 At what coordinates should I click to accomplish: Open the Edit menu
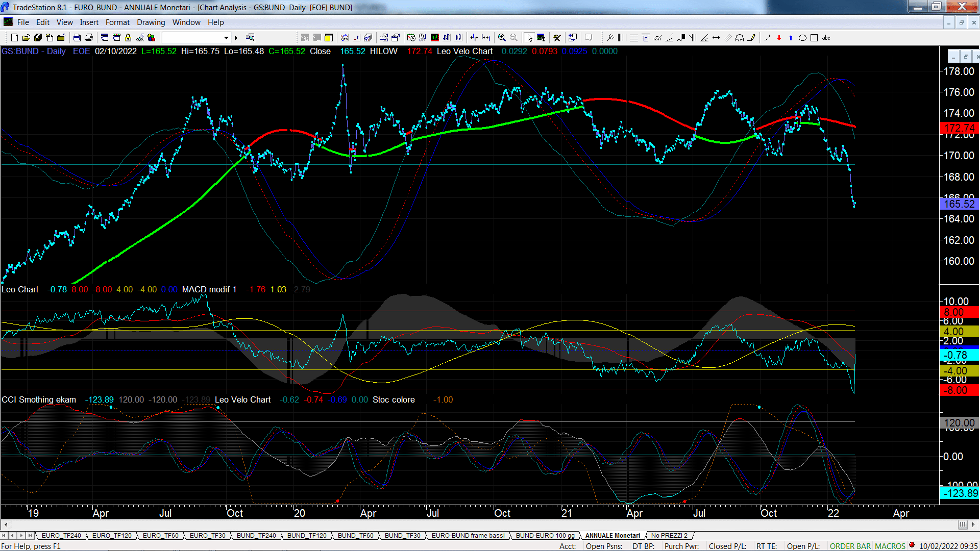(x=43, y=22)
